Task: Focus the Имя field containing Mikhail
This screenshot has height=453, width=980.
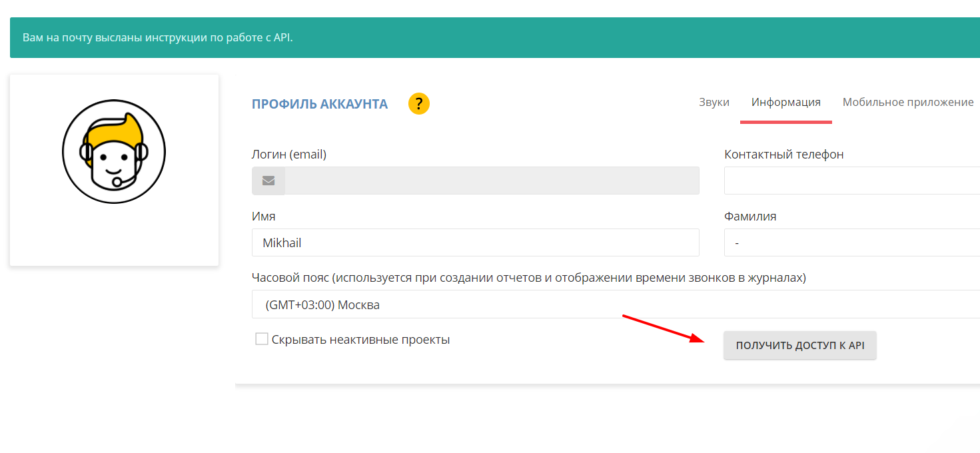Action: pyautogui.click(x=475, y=242)
